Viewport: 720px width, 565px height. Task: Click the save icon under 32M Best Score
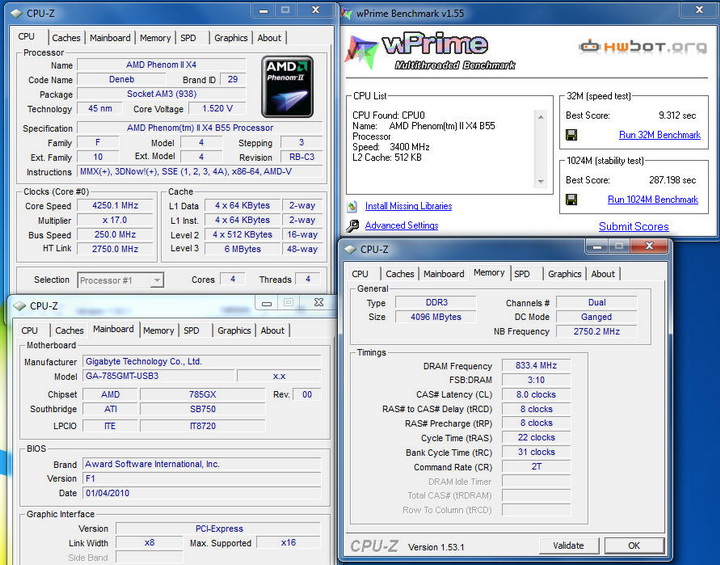[571, 135]
